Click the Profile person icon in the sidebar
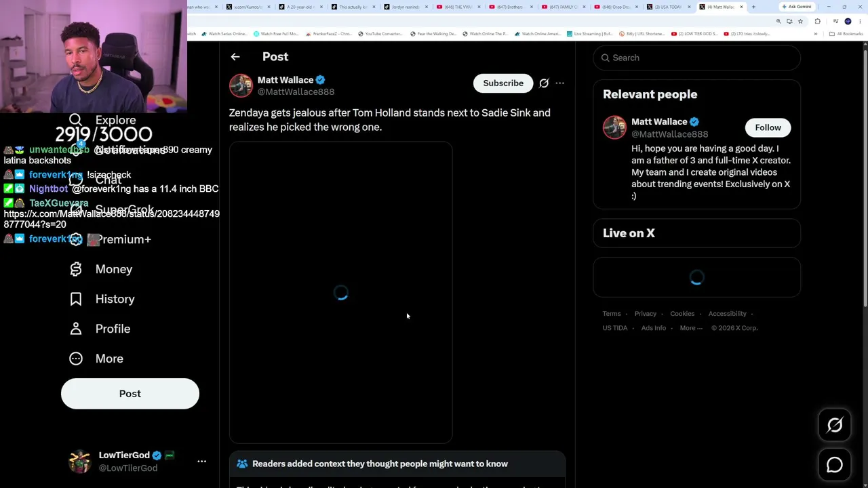Viewport: 868px width, 488px height. (x=76, y=329)
